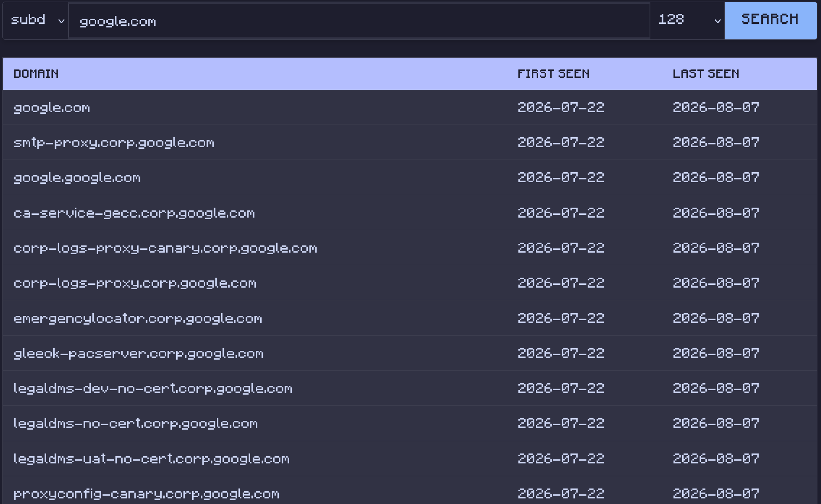821x504 pixels.
Task: Click first seen date for smtp-proxy.corp.google.com
Action: pos(561,143)
